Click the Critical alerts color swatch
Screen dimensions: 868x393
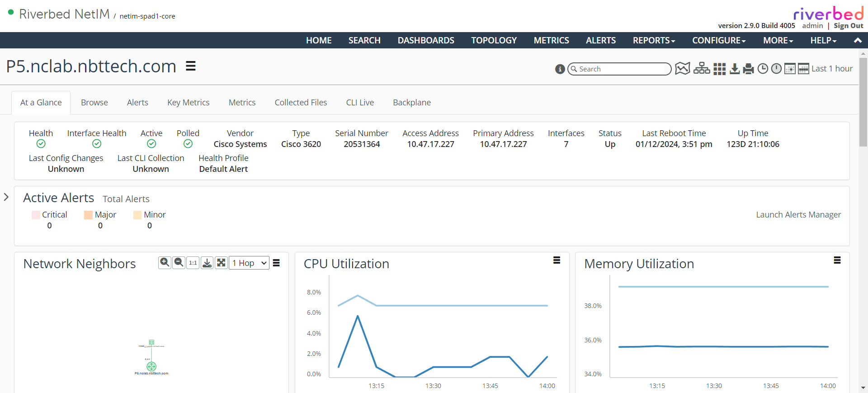[x=36, y=215]
